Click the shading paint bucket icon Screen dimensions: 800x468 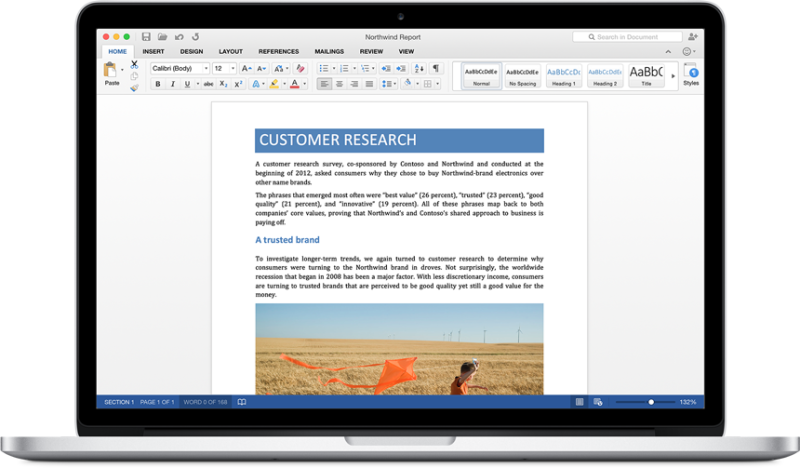[x=407, y=83]
